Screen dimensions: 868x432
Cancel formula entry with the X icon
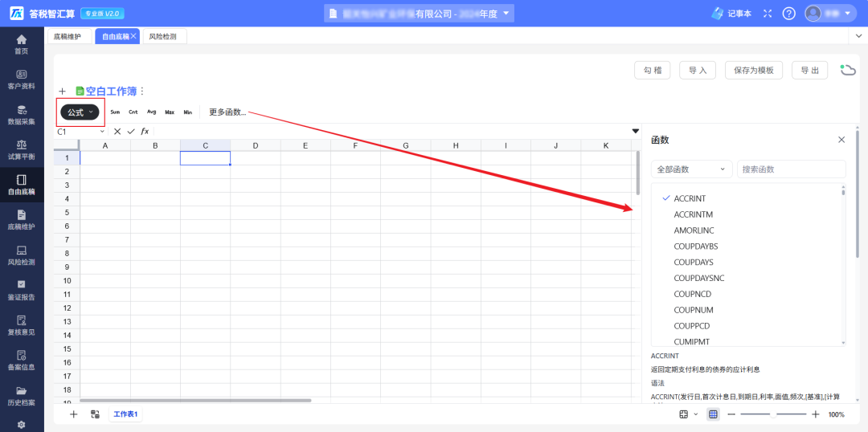click(x=117, y=131)
